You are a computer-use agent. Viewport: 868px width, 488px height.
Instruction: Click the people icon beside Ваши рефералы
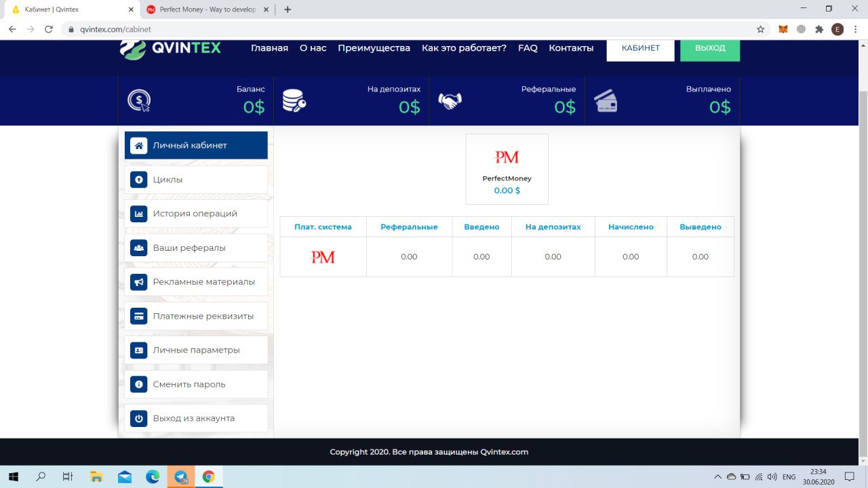point(139,248)
